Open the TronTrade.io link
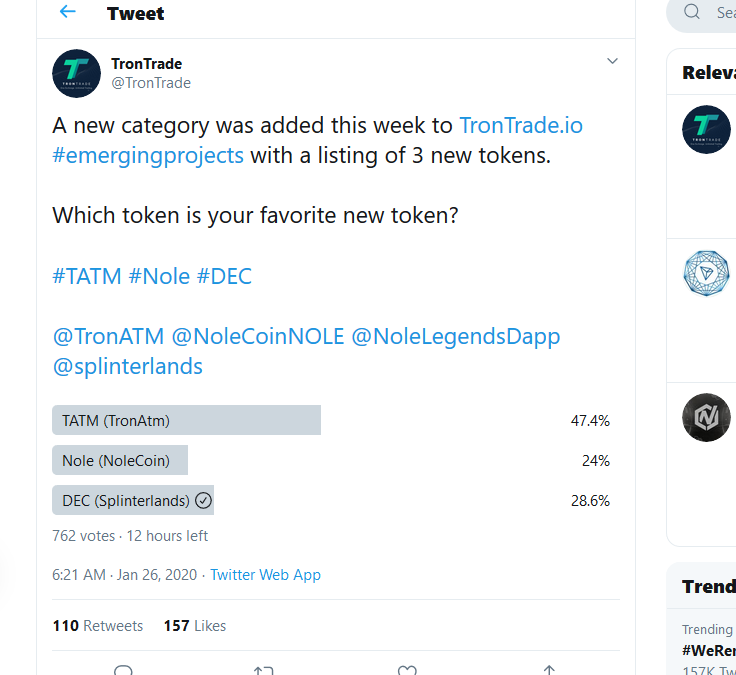This screenshot has width=736, height=675. [520, 125]
